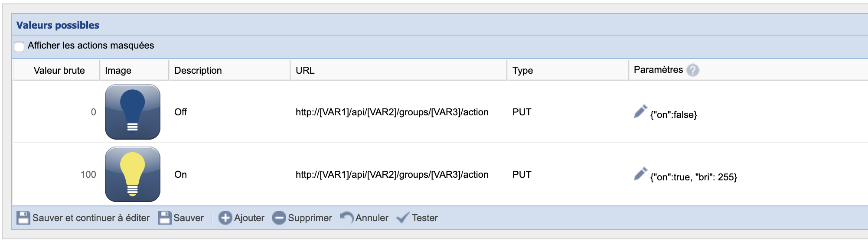Open the Paramètres help question mark
The width and height of the screenshot is (868, 248).
[693, 70]
